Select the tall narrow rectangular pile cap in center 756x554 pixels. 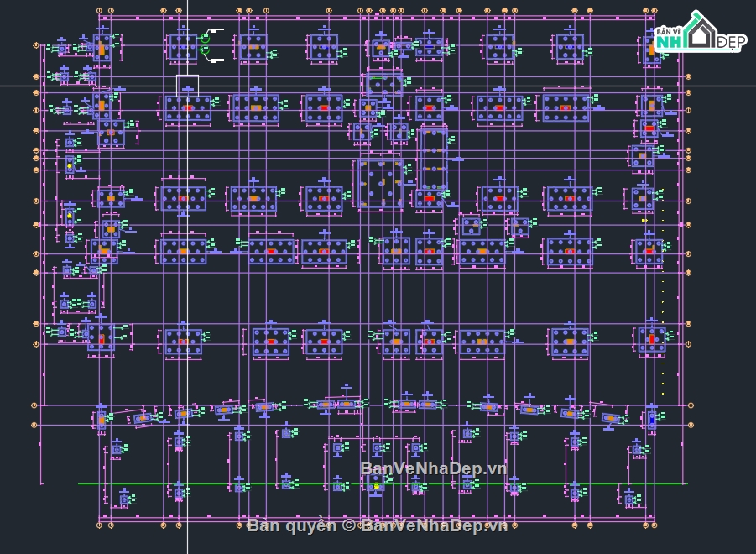pos(433,159)
